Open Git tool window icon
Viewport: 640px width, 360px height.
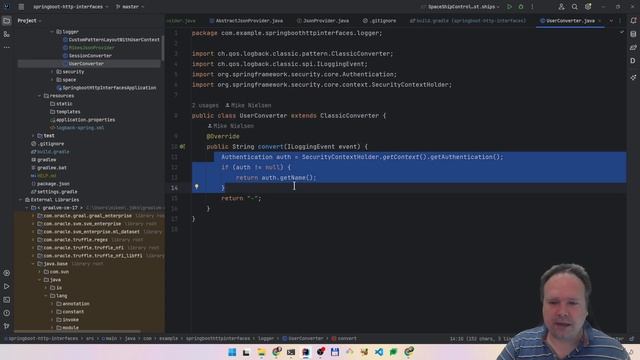[x=7, y=326]
